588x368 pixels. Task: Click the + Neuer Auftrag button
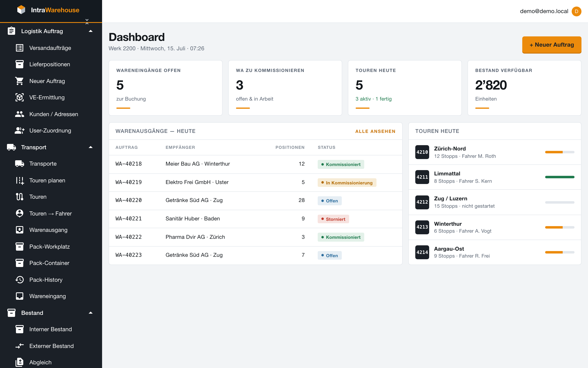551,45
